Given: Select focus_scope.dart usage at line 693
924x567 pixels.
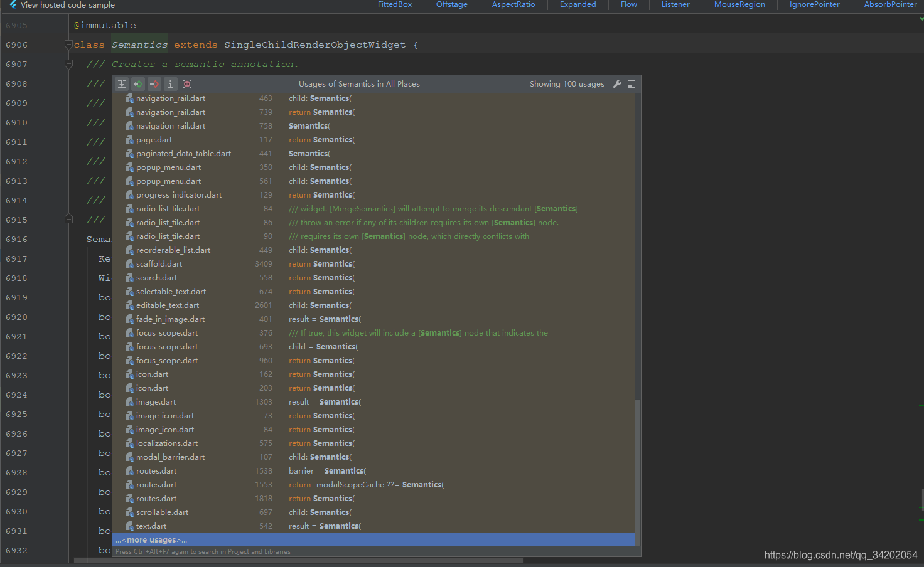Looking at the screenshot, I should click(x=373, y=347).
